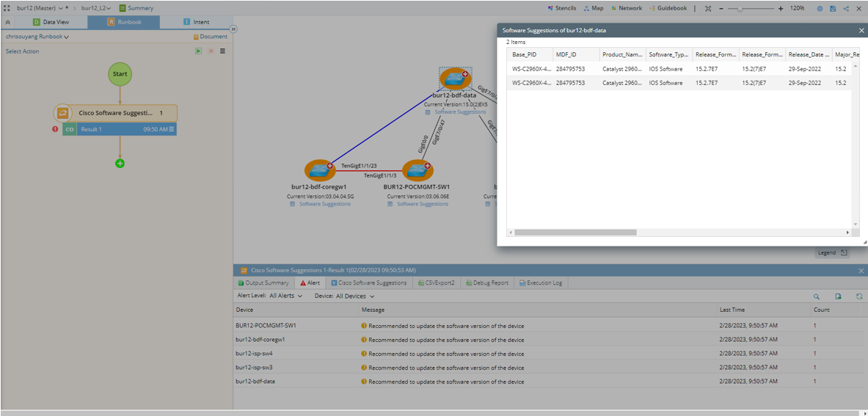Screen dimensions: 868x416
Task: Switch to the CSVExport2 tab
Action: coord(435,282)
